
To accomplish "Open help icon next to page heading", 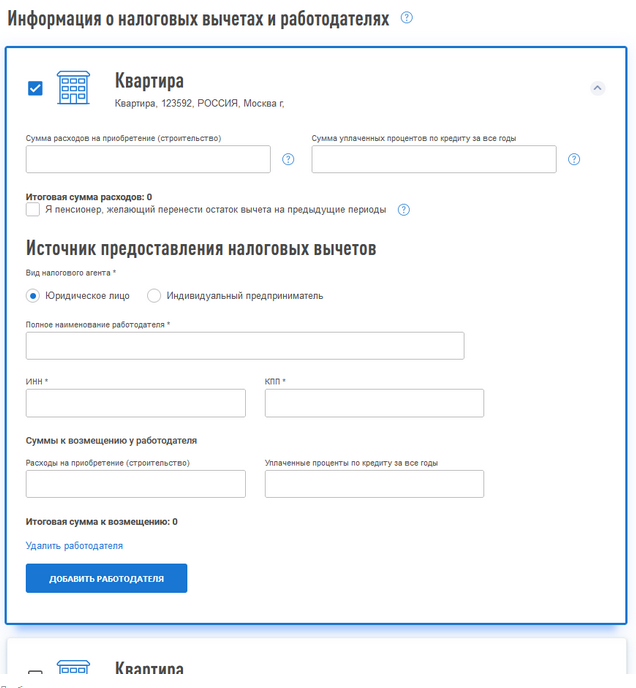I will pyautogui.click(x=406, y=18).
